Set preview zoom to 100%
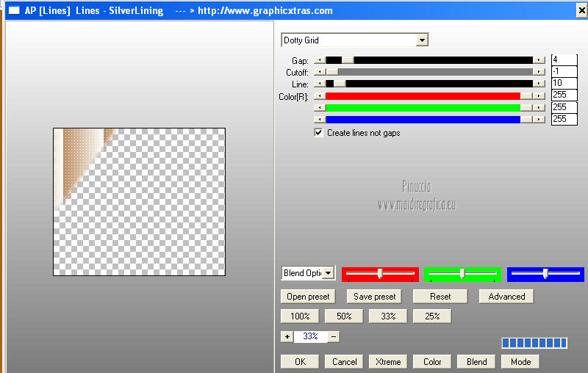 coord(300,316)
